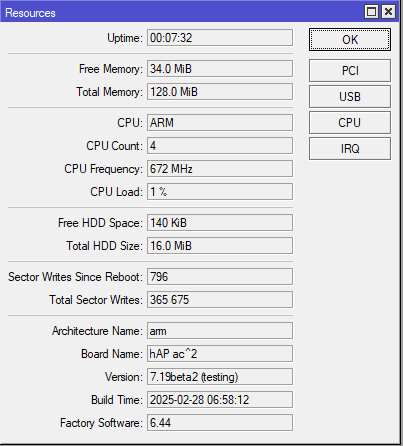Click the Factory Software field
The image size is (403, 446).
pyautogui.click(x=220, y=423)
